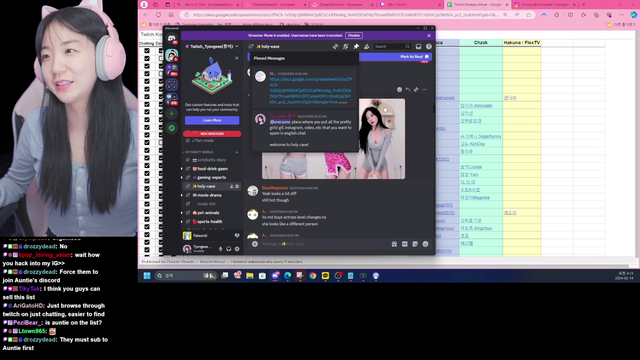
Task: Open pinned Google spreadsheet link
Action: (x=311, y=91)
